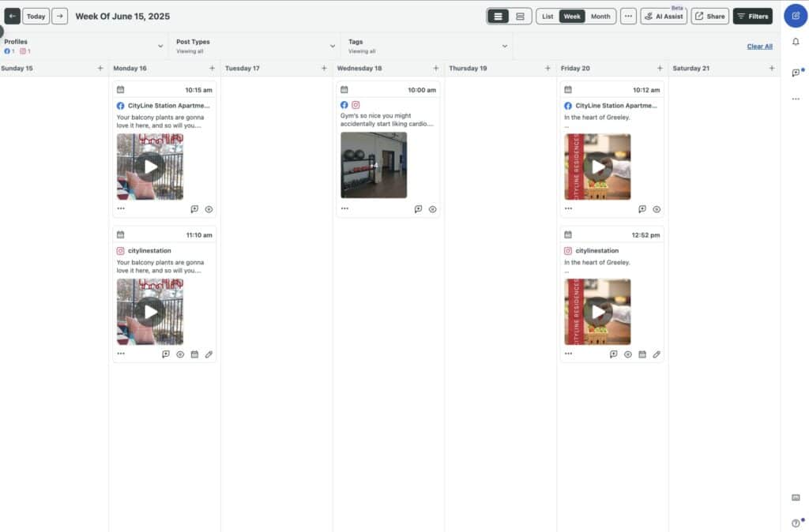This screenshot has width=809, height=532.
Task: Preview the Friday 10:12 am post
Action: point(657,209)
